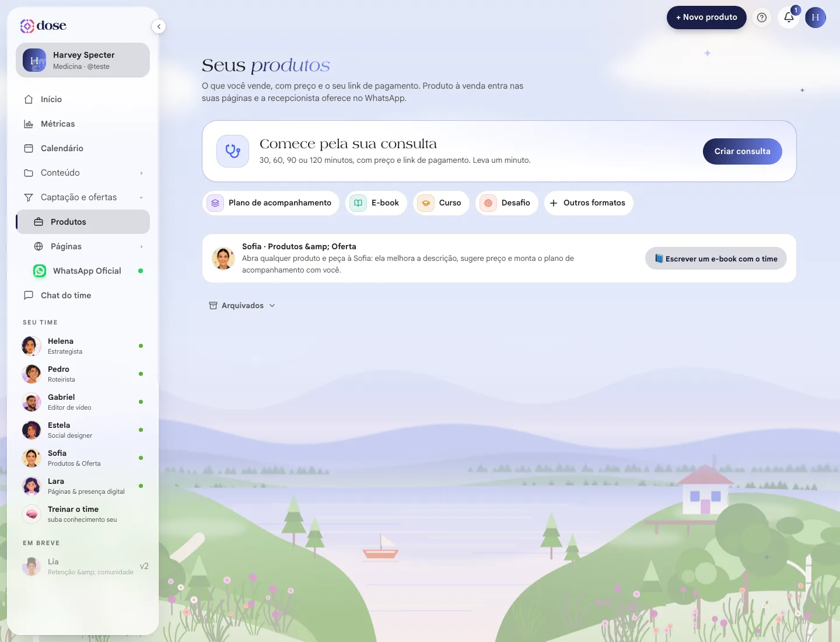The height and width of the screenshot is (642, 840).
Task: Open the help question mark icon
Action: 762,18
